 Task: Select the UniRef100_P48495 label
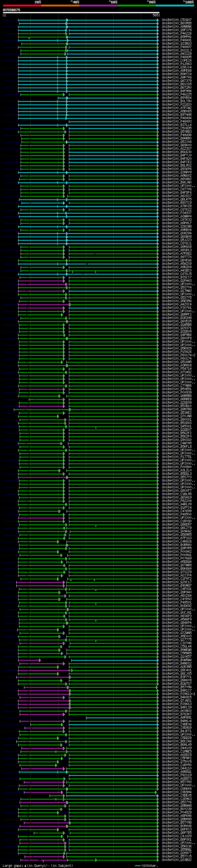point(177,57)
